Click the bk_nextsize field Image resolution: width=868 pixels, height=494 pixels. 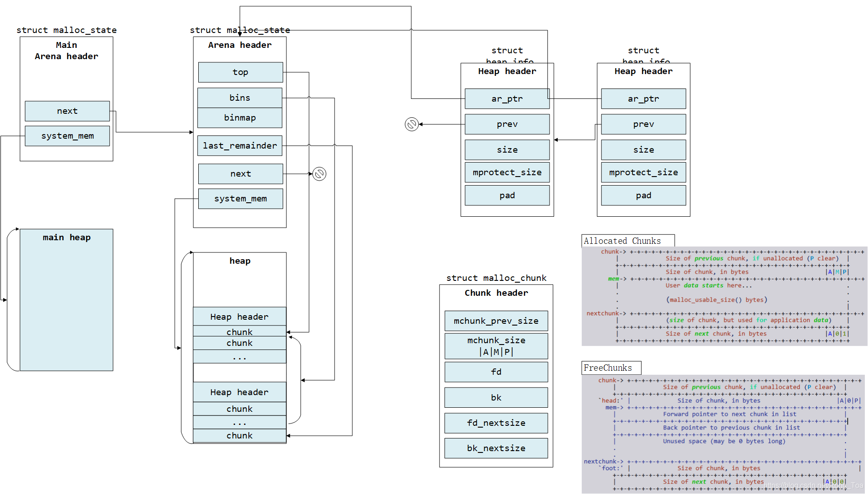[x=496, y=448]
